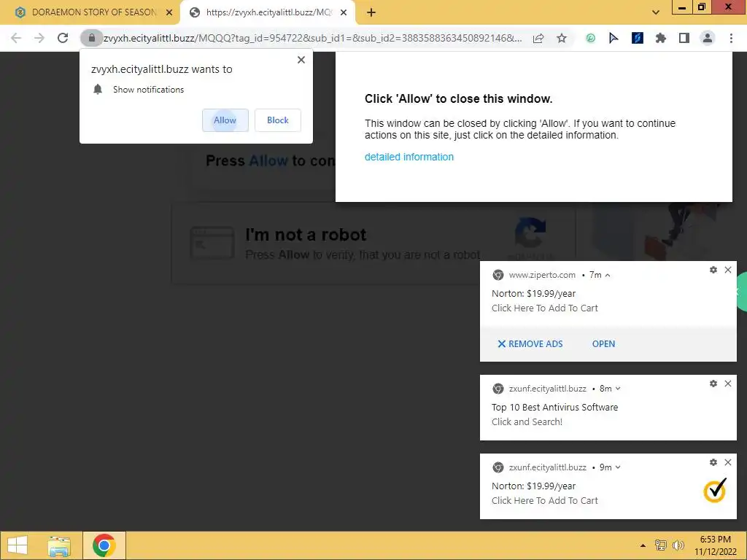The height and width of the screenshot is (560, 747).
Task: View site information lock icon
Action: (x=91, y=38)
